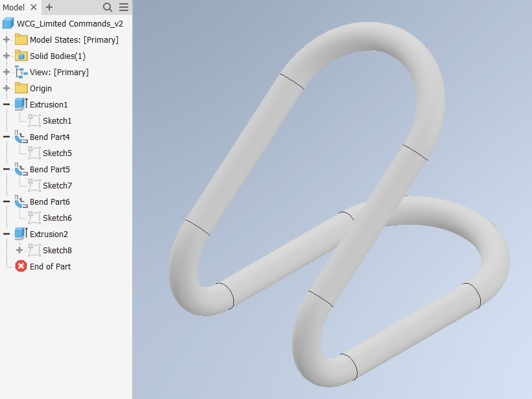Click the red End of Part marker icon
532x399 pixels.
point(21,266)
